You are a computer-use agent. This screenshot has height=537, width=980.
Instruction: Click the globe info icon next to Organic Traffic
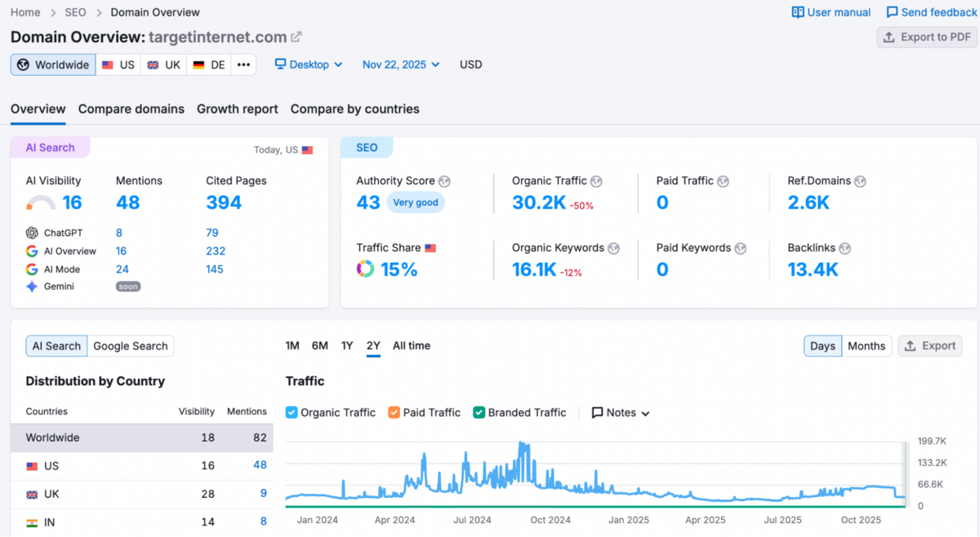coord(596,181)
